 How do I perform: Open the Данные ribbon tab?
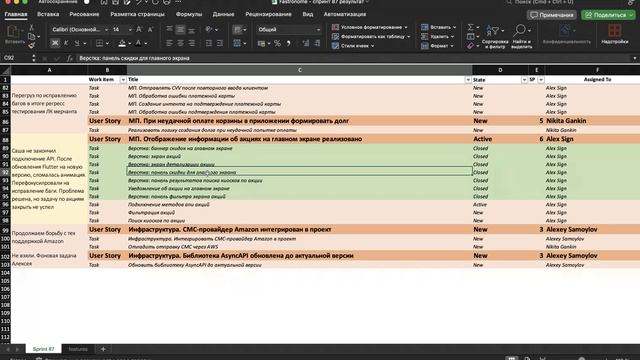[223, 14]
